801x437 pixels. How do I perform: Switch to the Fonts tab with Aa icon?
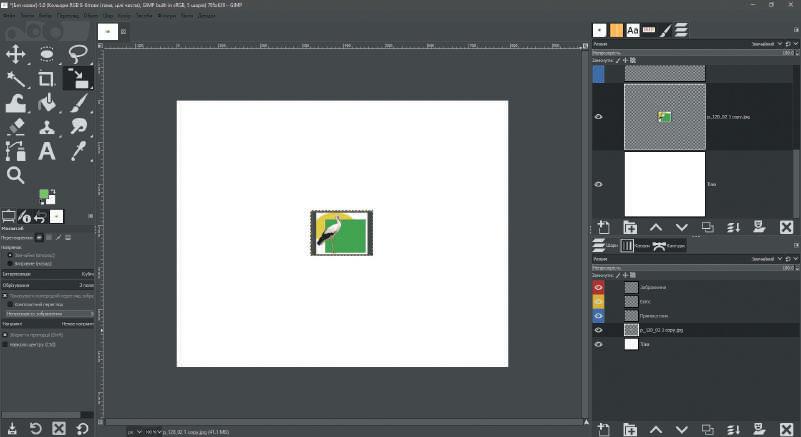[x=632, y=30]
